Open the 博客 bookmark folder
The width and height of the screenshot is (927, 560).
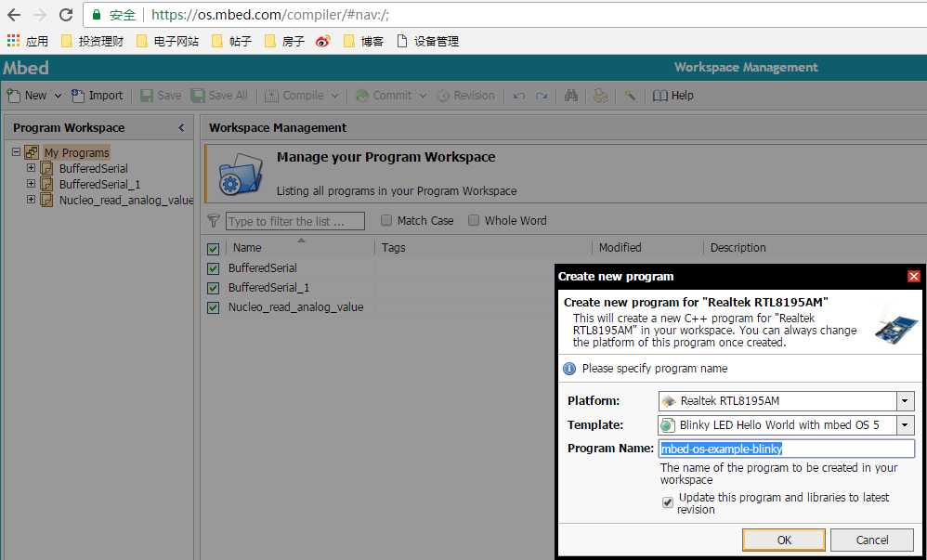(x=363, y=41)
